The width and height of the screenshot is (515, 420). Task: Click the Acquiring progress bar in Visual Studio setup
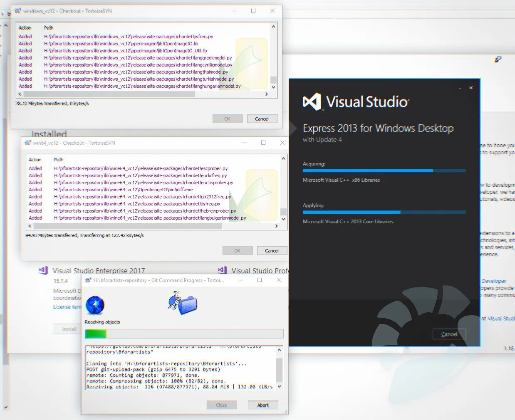tap(384, 170)
